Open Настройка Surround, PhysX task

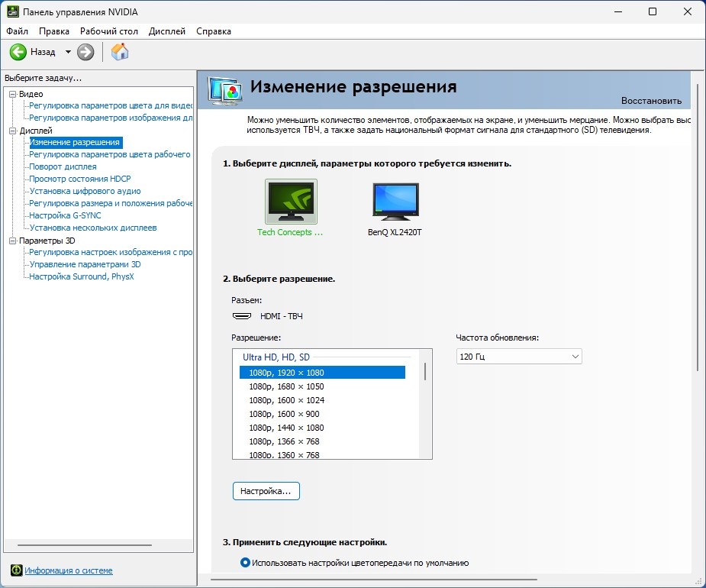coord(81,276)
